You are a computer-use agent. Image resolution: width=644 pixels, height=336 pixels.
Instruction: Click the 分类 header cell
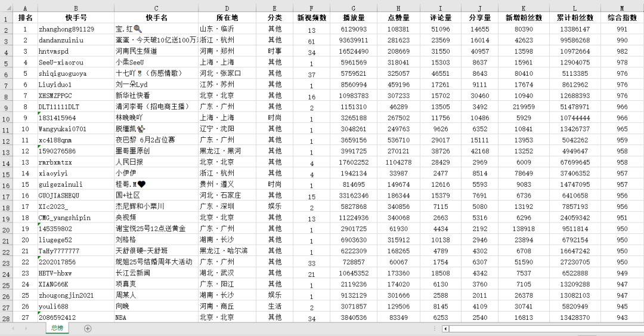pos(274,18)
